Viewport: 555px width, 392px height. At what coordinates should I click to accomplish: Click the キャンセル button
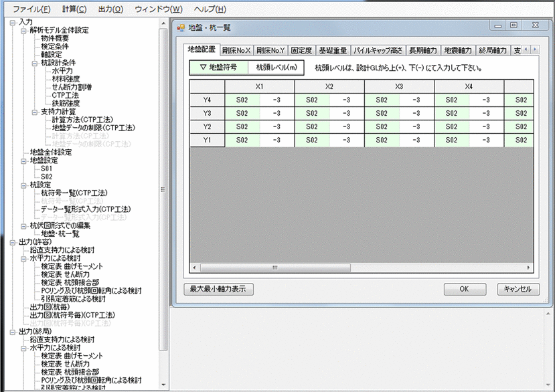(x=518, y=289)
